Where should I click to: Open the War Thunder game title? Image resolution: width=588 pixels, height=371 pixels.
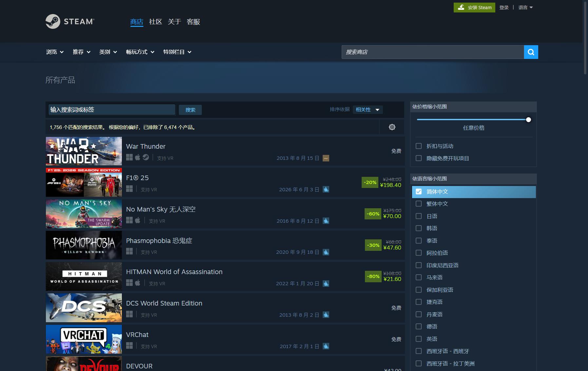146,146
